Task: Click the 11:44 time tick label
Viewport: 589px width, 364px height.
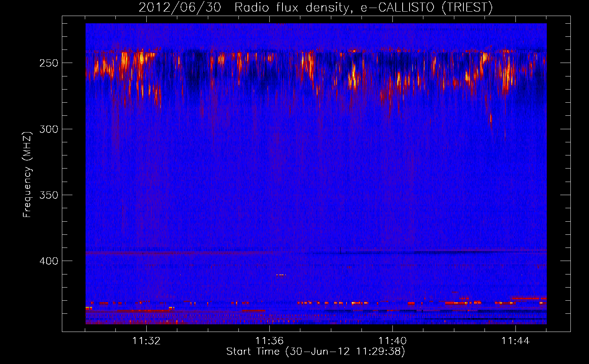Action: pyautogui.click(x=515, y=341)
